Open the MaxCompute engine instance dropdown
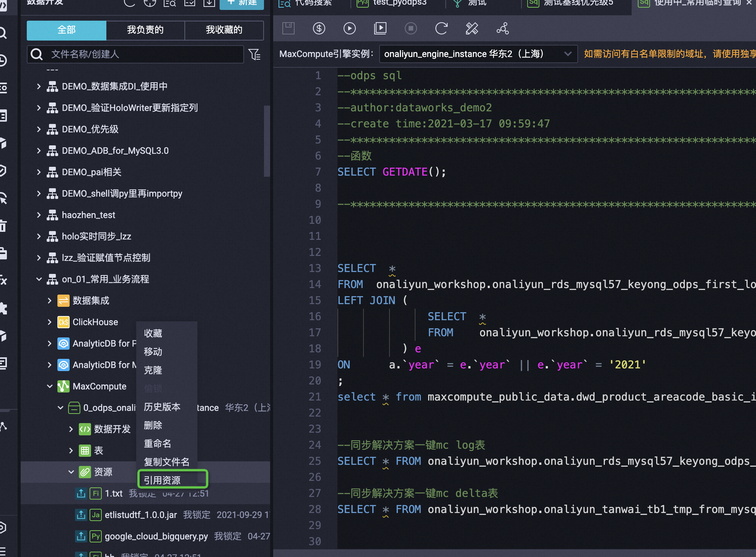The image size is (756, 557). click(x=478, y=54)
